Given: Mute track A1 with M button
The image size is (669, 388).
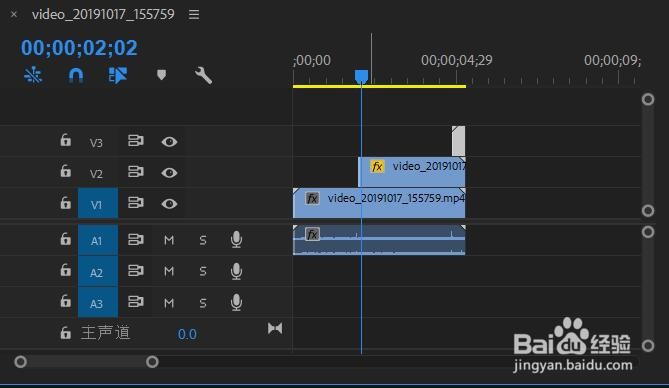Looking at the screenshot, I should pyautogui.click(x=169, y=240).
